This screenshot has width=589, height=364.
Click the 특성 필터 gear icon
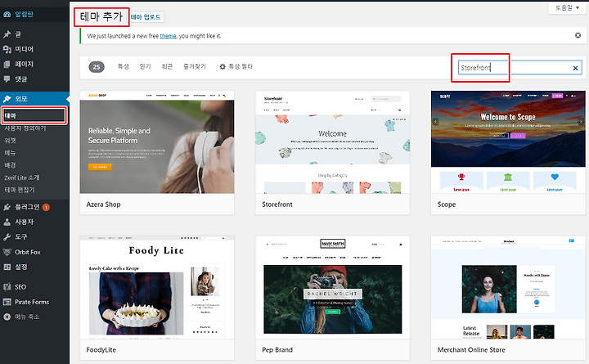pos(223,67)
